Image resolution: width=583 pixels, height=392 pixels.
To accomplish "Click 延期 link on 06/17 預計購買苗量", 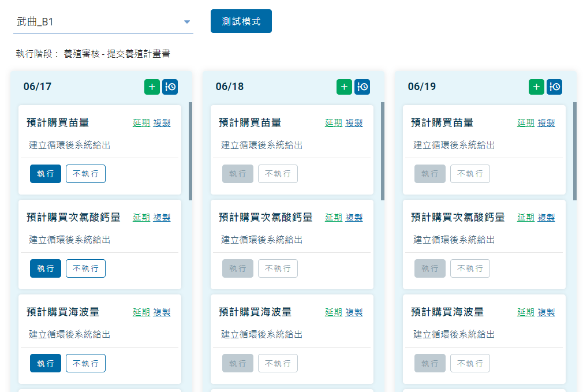I will coord(141,123).
